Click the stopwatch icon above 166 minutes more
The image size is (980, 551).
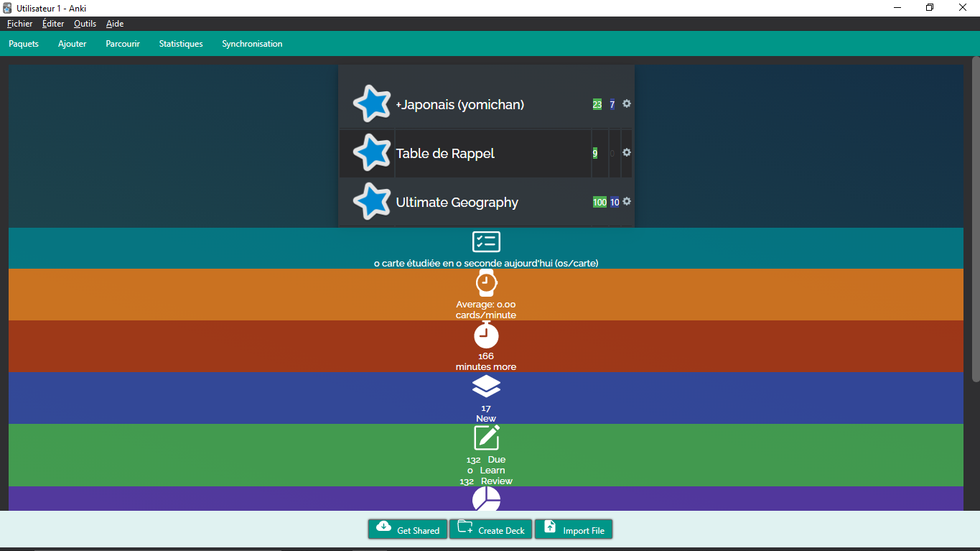pyautogui.click(x=486, y=335)
